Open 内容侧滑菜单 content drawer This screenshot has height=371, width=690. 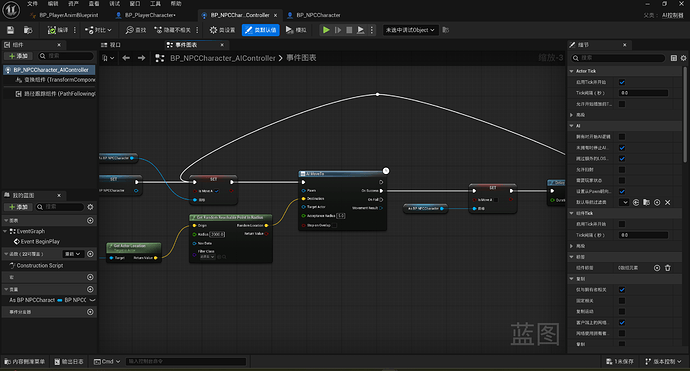[24, 361]
